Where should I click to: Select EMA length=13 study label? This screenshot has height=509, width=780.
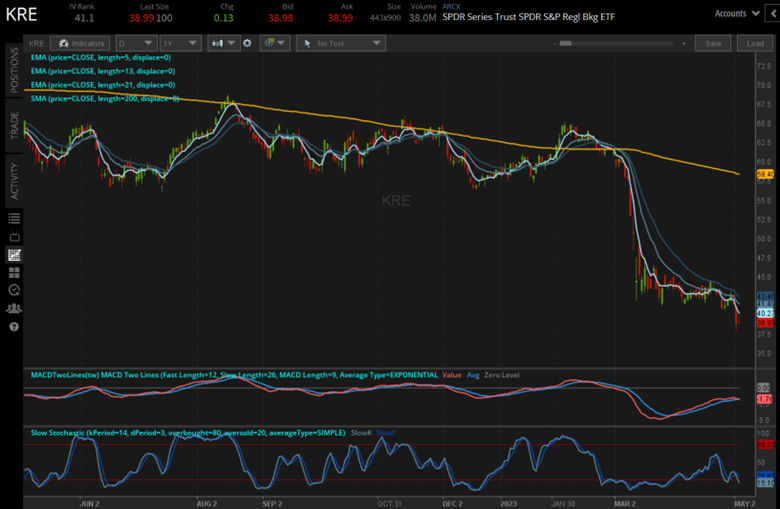[x=102, y=71]
